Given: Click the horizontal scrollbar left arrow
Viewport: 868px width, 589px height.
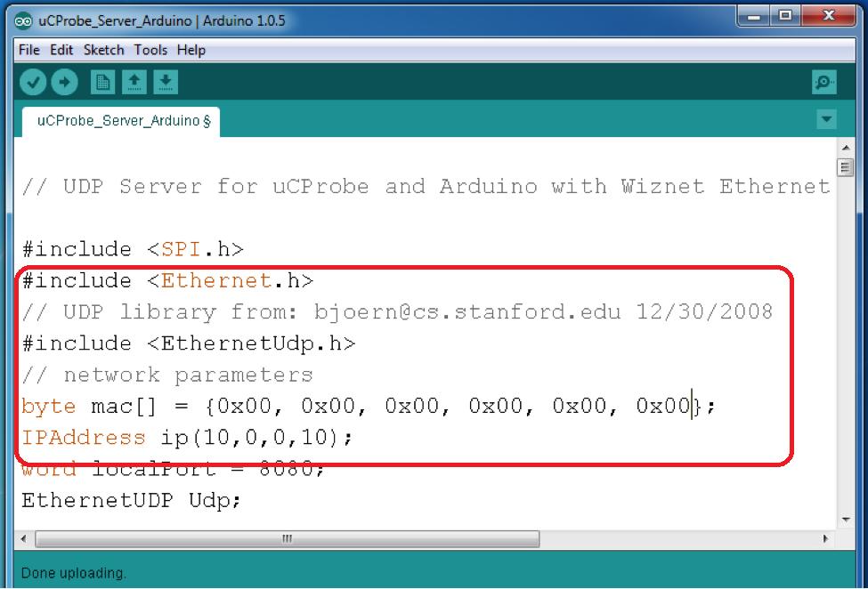Looking at the screenshot, I should click(23, 538).
